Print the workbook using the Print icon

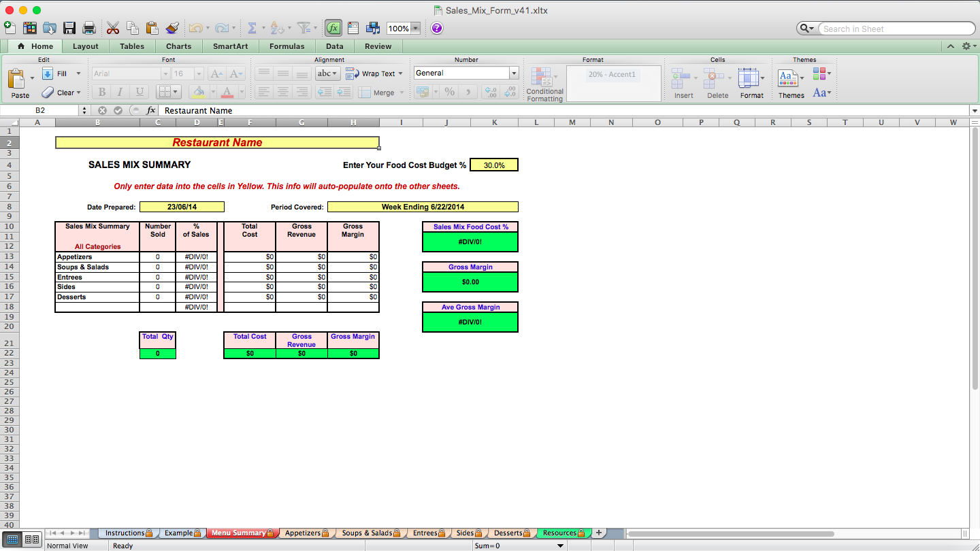[x=89, y=28]
